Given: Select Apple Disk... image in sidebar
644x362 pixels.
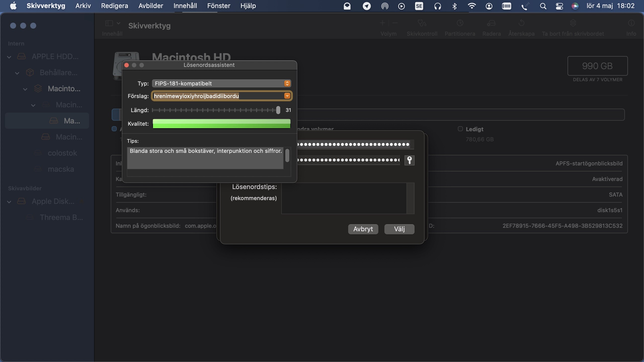Looking at the screenshot, I should [47, 201].
